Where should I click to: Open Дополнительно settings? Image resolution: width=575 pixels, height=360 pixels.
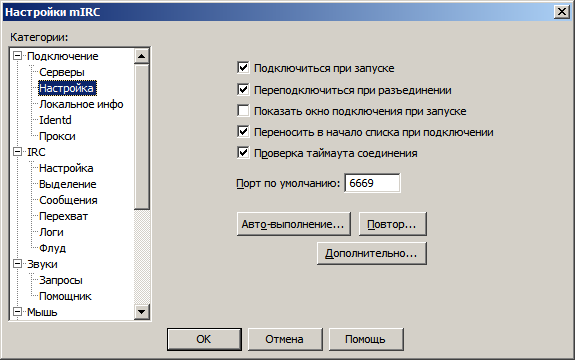372,253
